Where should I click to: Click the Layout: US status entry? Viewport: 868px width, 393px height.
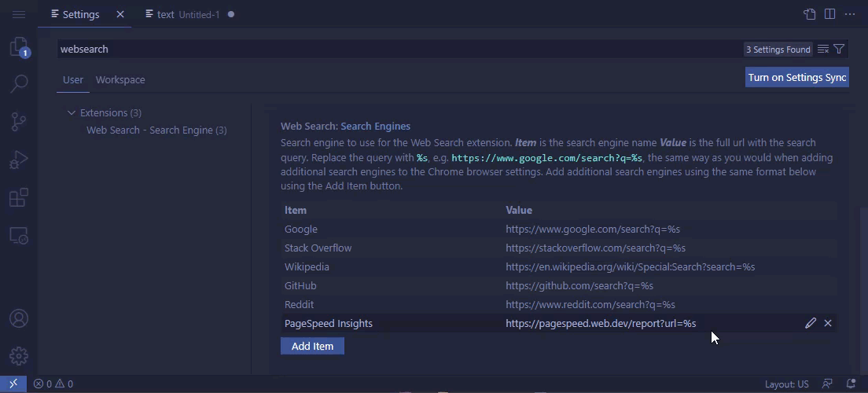pyautogui.click(x=786, y=384)
